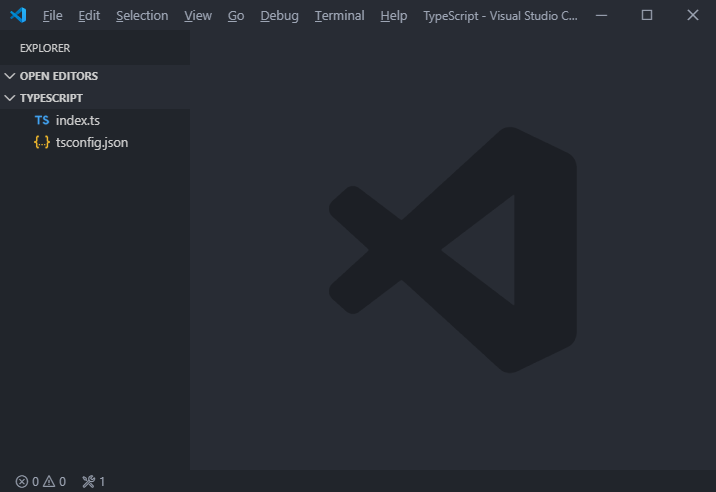The width and height of the screenshot is (716, 492).
Task: Minimize the Visual Studio Code window
Action: click(601, 16)
